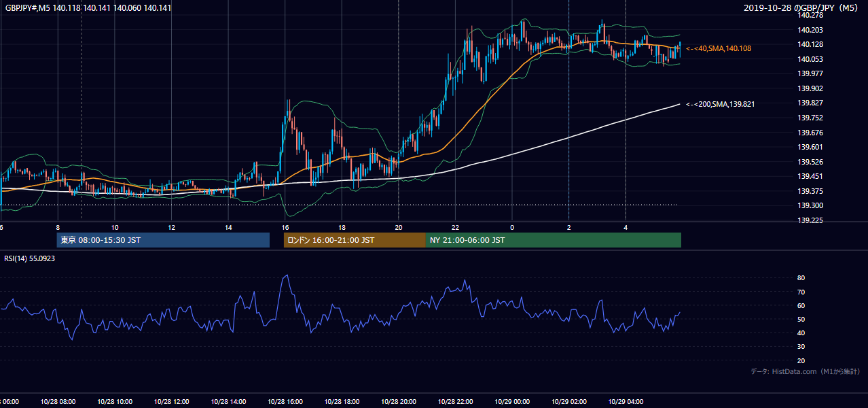Click the RSI(14) 55.0923 indicator label
The width and height of the screenshot is (868, 408).
point(31,258)
